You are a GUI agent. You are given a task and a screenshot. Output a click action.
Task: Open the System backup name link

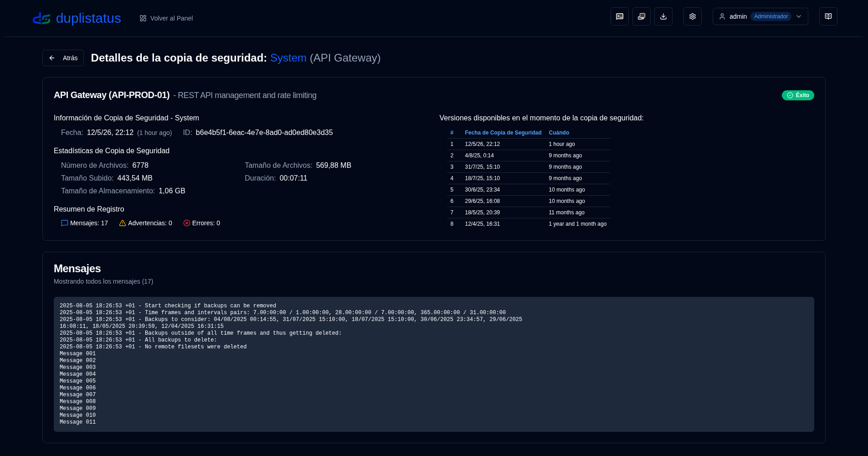tap(288, 58)
